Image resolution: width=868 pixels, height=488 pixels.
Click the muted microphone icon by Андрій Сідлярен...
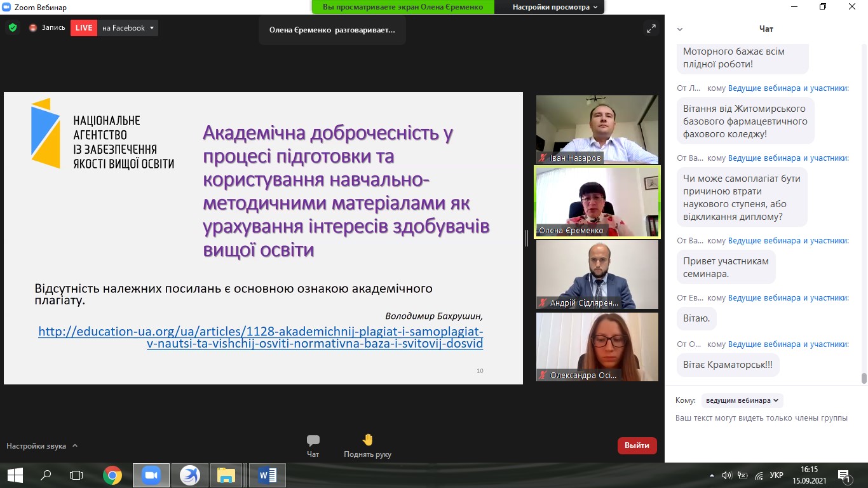(x=543, y=303)
